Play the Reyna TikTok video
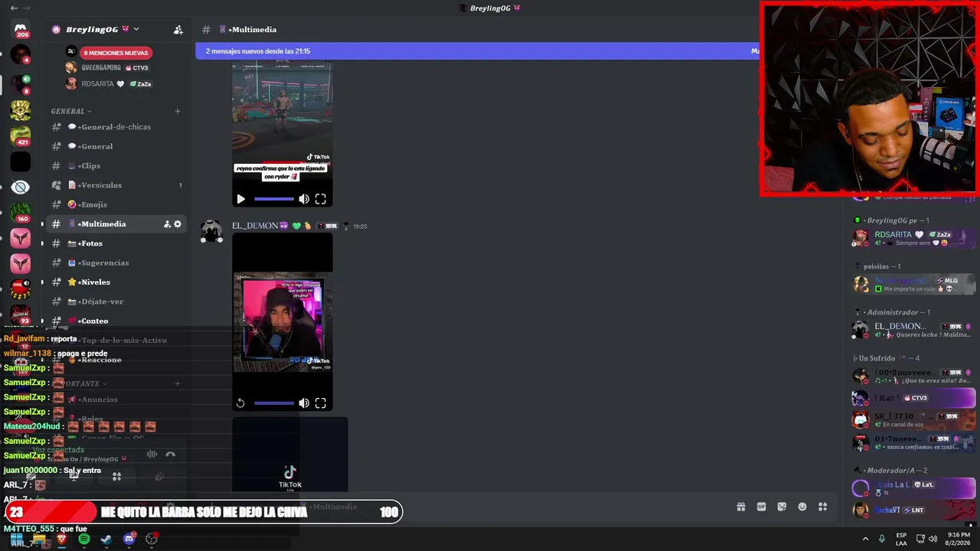Image resolution: width=980 pixels, height=551 pixels. (240, 199)
